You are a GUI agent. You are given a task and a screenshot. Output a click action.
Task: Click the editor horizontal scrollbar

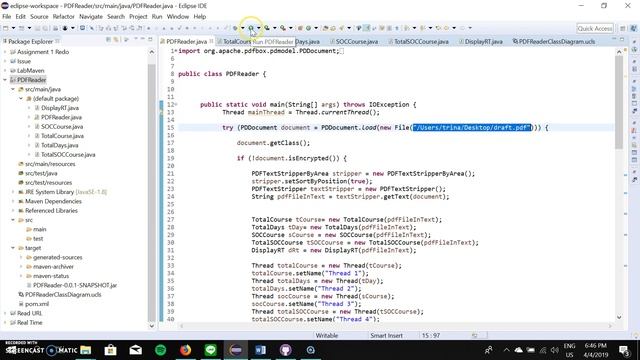[395, 326]
